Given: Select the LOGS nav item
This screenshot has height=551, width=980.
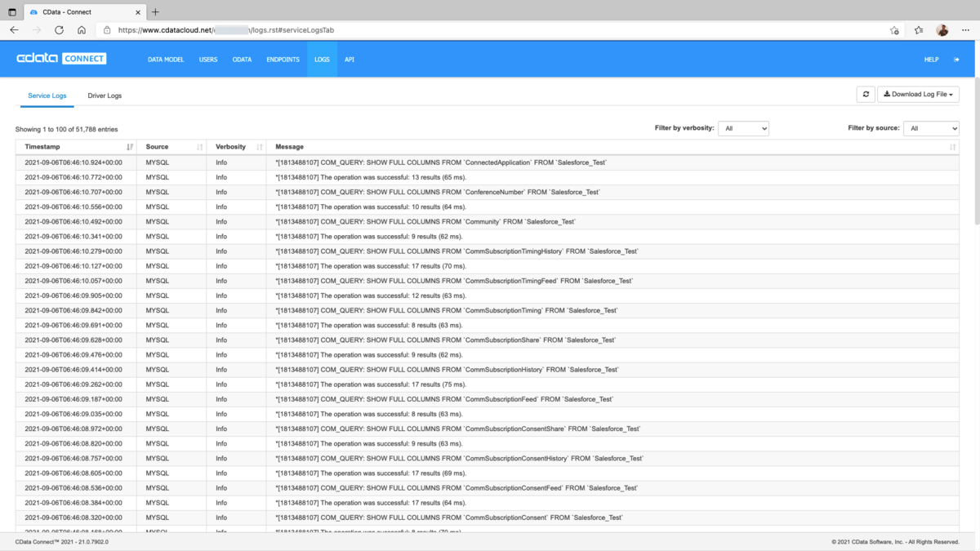Looking at the screenshot, I should 322,60.
